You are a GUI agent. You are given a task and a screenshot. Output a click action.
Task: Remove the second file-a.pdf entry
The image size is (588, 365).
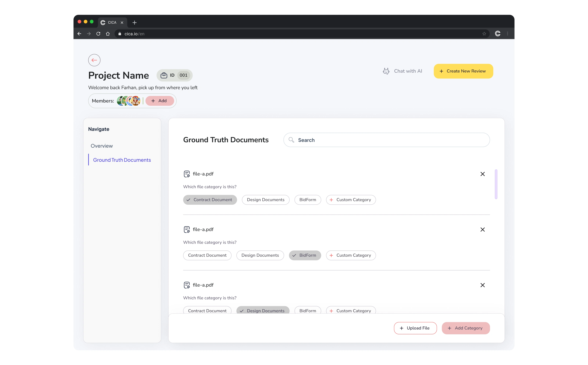tap(482, 230)
